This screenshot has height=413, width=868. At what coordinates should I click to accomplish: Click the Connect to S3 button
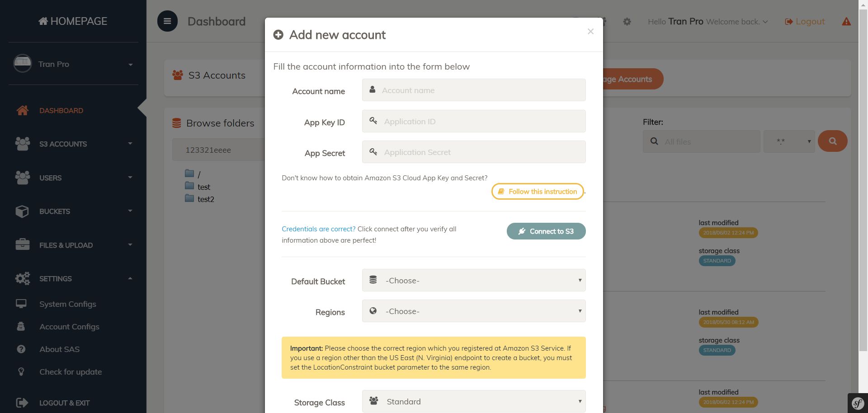546,231
